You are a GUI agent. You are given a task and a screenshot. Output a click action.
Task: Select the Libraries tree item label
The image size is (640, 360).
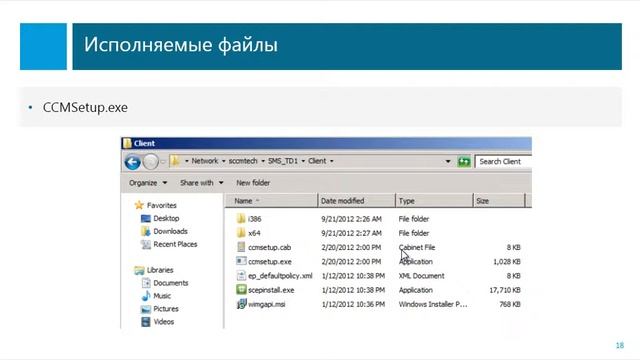click(x=160, y=270)
